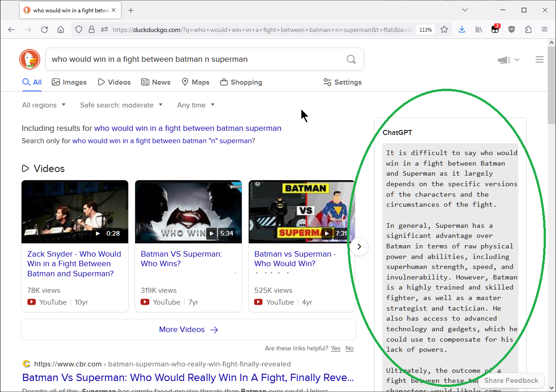Play the Zack Snyder video thumbnail
556x392 pixels.
pos(75,212)
